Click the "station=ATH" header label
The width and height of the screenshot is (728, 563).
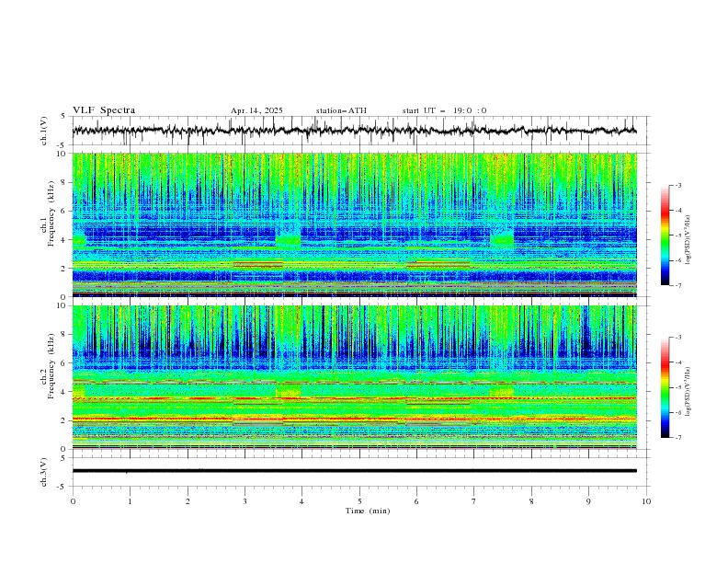pos(341,110)
